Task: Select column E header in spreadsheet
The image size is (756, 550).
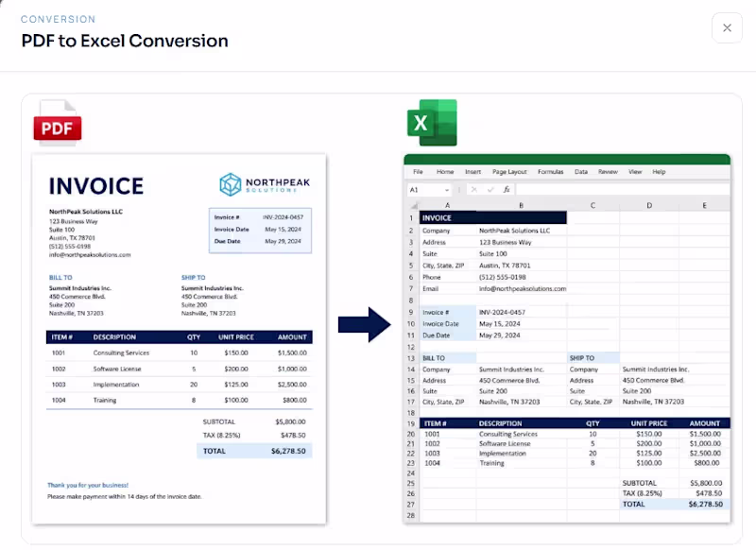Action: coord(704,205)
